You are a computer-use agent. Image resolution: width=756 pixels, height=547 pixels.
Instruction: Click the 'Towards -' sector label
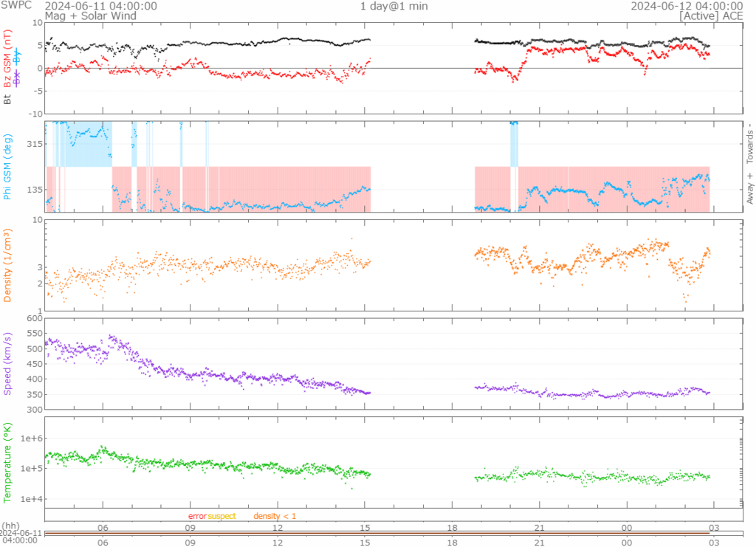[x=750, y=142]
